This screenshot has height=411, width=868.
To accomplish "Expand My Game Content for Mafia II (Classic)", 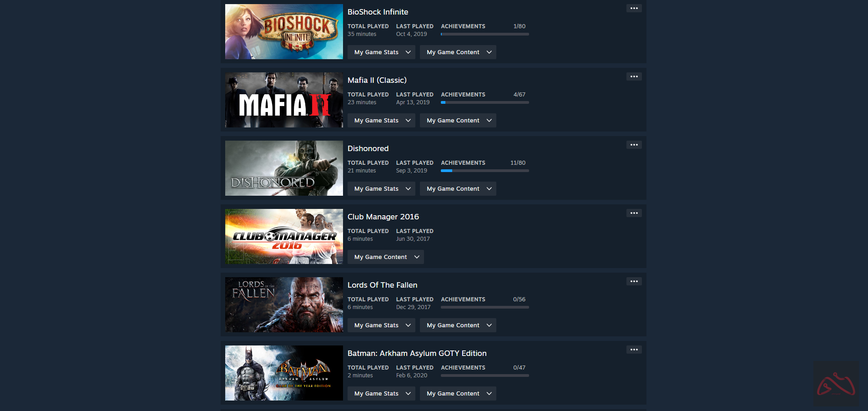I will coord(458,121).
